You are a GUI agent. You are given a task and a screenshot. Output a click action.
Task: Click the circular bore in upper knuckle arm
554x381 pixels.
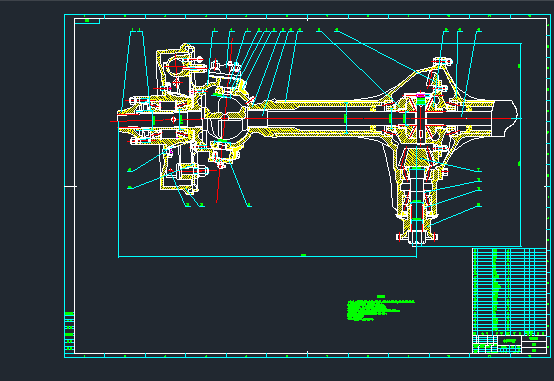(176, 66)
